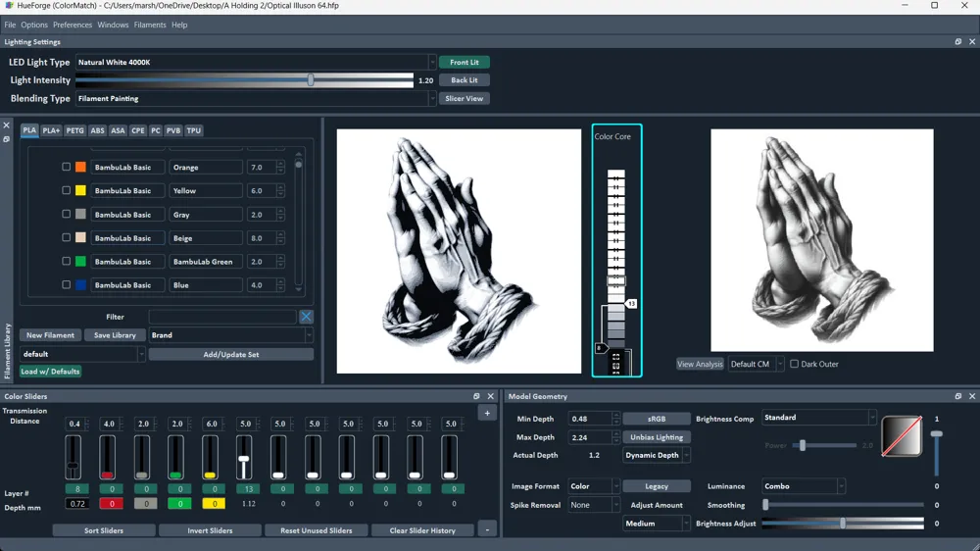Check the Gray filament checkbox

pos(66,214)
